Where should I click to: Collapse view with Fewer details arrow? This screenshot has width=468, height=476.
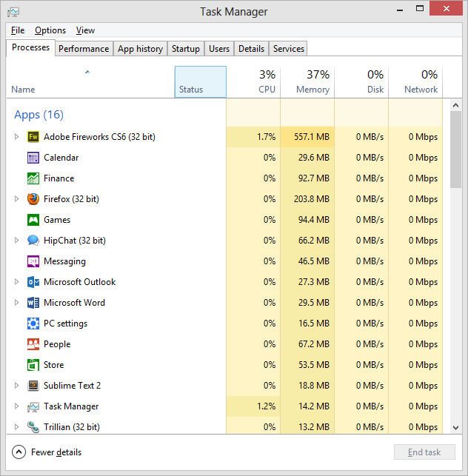[19, 452]
